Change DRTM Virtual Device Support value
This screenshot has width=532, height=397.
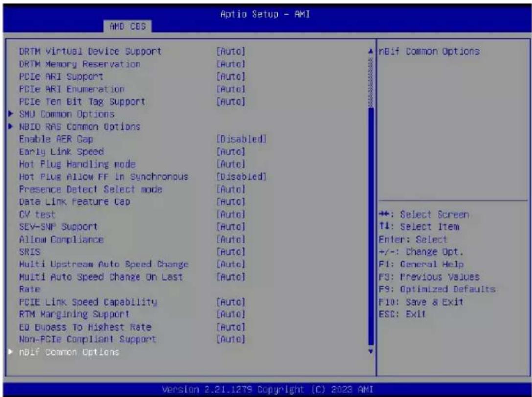(231, 51)
